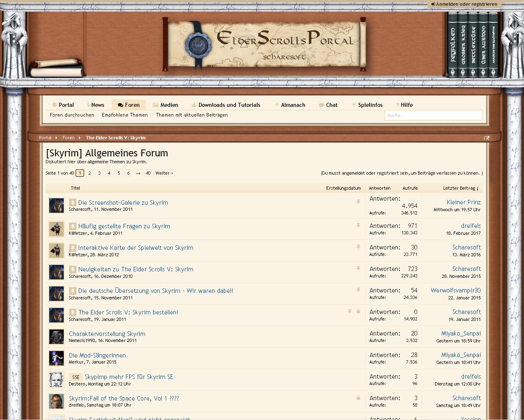Select Downloads und Tutorials in the menu
524x420 pixels.
(x=226, y=105)
